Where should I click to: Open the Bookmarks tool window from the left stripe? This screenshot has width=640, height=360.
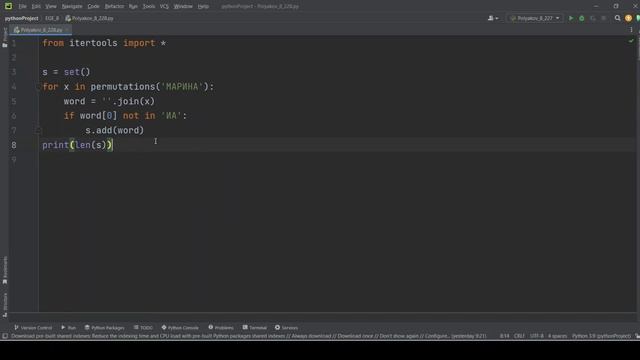click(4, 270)
